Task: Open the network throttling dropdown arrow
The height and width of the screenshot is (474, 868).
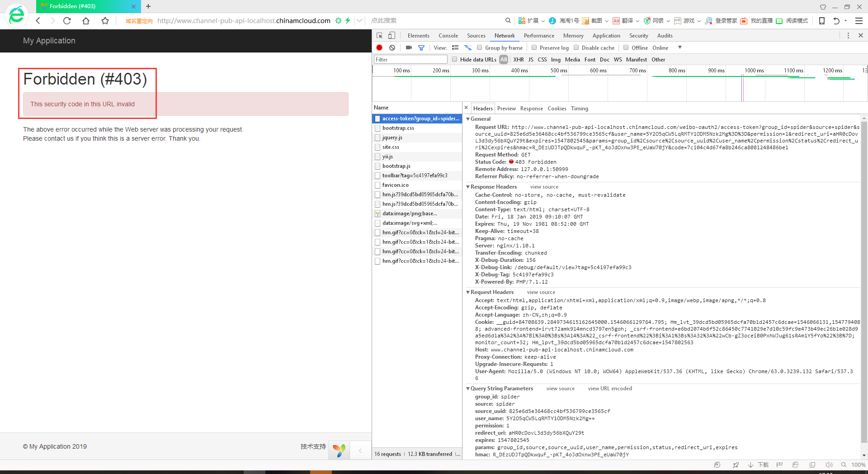Action: [x=679, y=47]
